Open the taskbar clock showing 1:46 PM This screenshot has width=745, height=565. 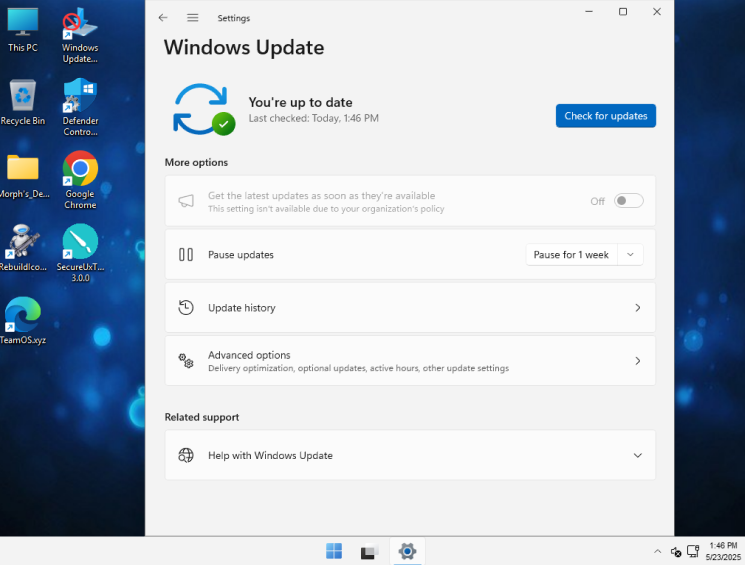(723, 551)
